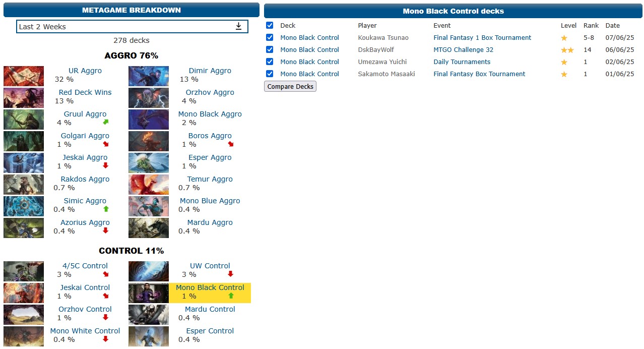
Task: Click the Mono Blue Aggro card image
Action: click(149, 206)
